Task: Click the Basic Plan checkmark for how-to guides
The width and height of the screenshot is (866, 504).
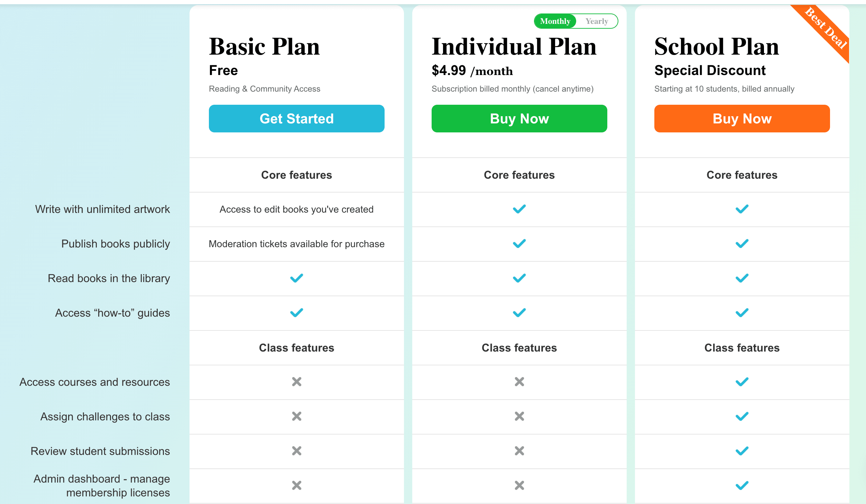Action: click(296, 313)
